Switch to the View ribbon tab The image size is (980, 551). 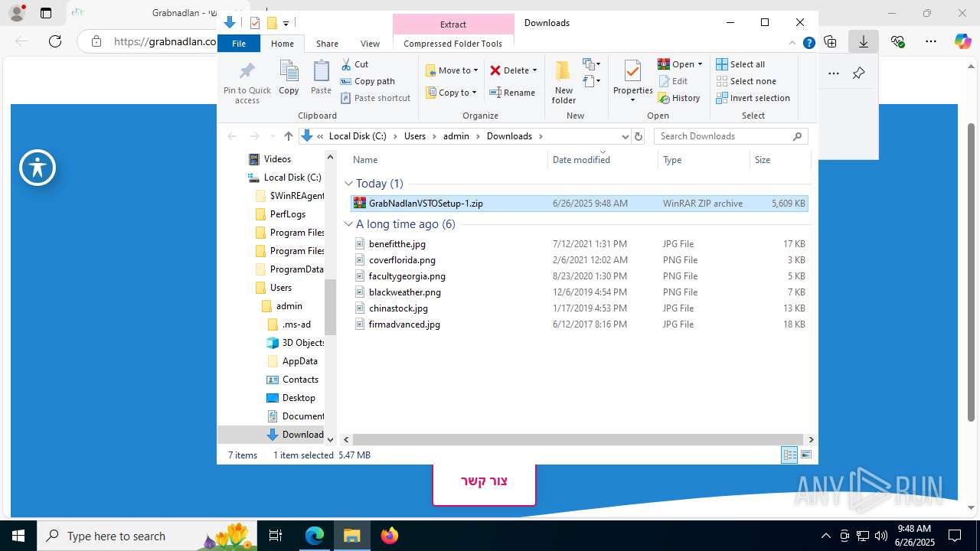point(370,44)
